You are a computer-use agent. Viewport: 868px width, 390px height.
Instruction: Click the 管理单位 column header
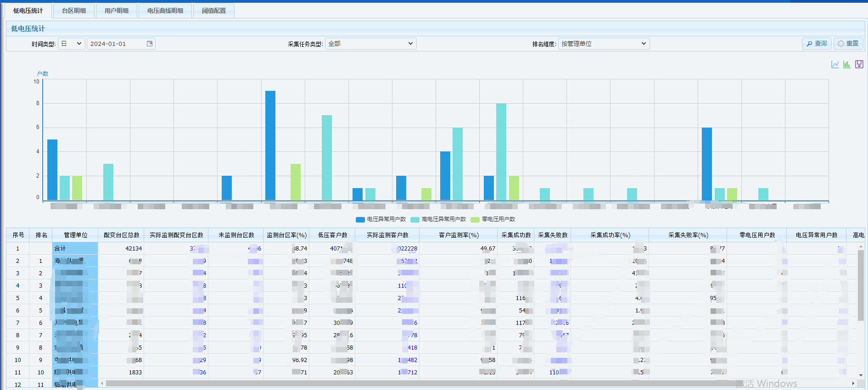[x=76, y=235]
